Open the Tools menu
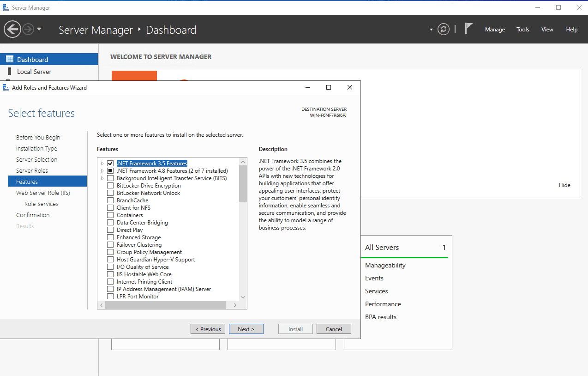The image size is (588, 376). pos(522,30)
